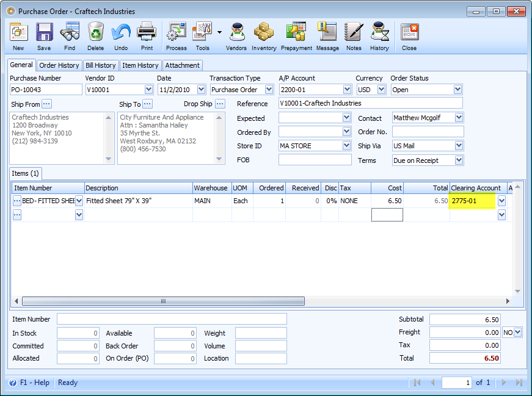Click the record number field
Screen dimensions: 532x396
click(457, 383)
